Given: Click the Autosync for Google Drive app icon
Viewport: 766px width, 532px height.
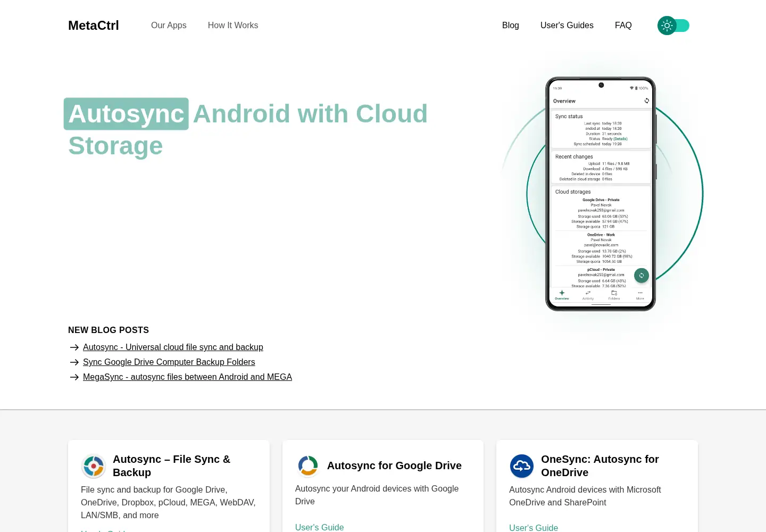Looking at the screenshot, I should (x=308, y=465).
